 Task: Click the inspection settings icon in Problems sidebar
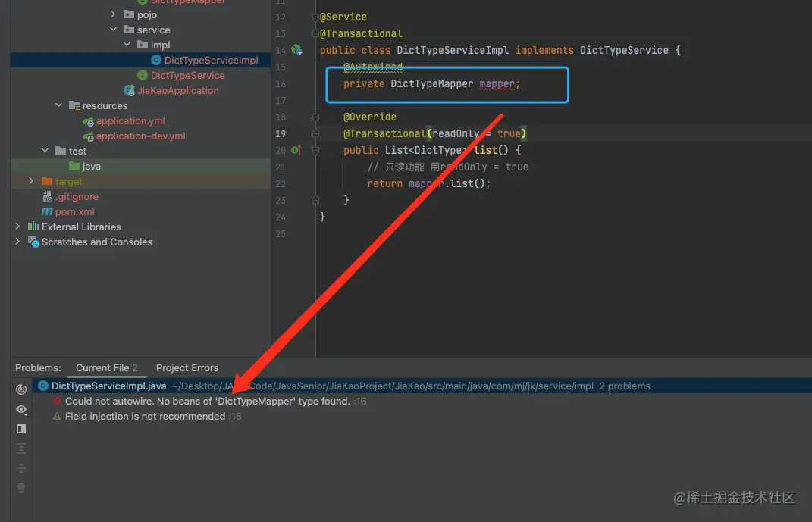coord(21,389)
